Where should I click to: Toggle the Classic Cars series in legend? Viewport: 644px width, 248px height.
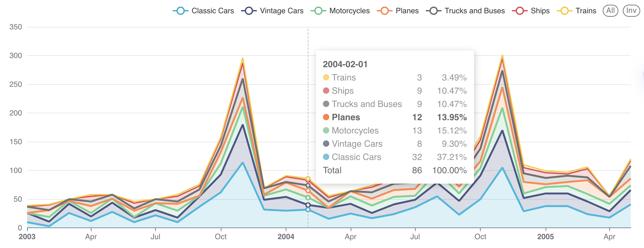pyautogui.click(x=212, y=11)
